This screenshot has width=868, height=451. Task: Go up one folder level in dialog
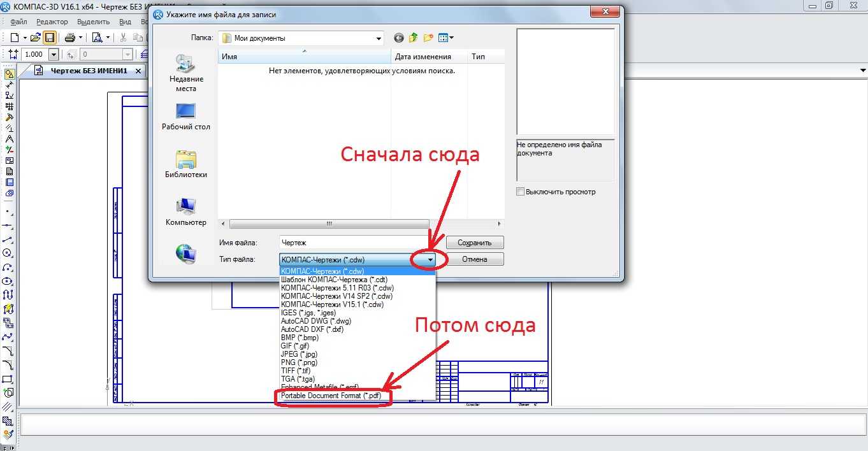click(x=414, y=38)
